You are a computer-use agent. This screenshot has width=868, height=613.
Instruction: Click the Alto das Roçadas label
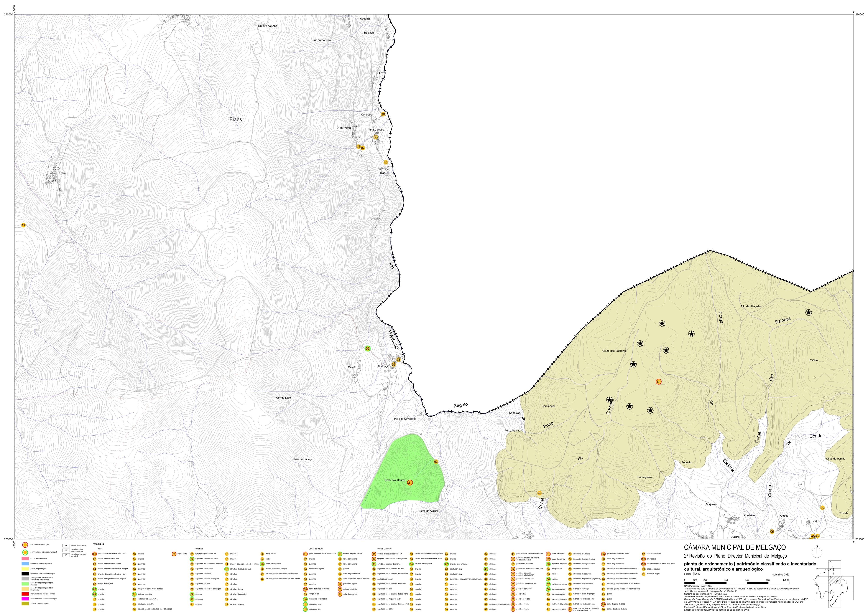pos(751,306)
